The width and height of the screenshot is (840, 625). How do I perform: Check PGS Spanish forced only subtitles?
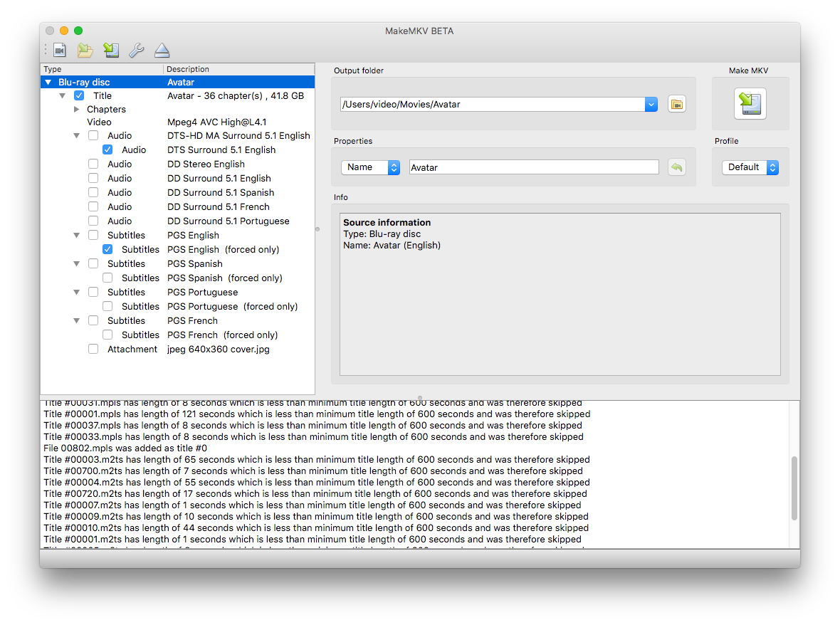tap(107, 278)
